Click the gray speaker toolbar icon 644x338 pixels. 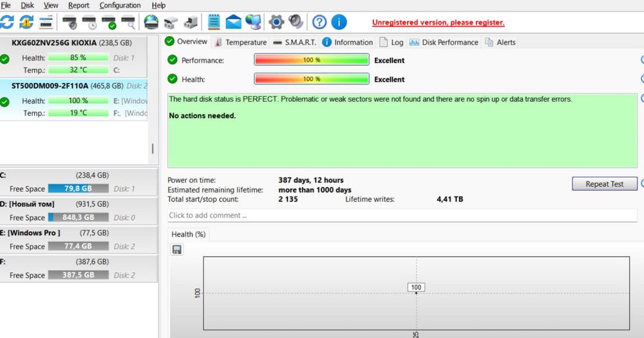point(296,22)
